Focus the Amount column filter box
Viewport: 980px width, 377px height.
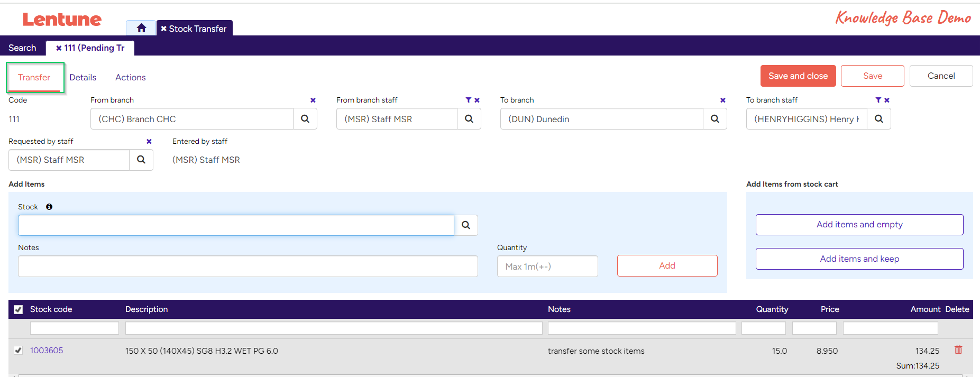[891, 328]
